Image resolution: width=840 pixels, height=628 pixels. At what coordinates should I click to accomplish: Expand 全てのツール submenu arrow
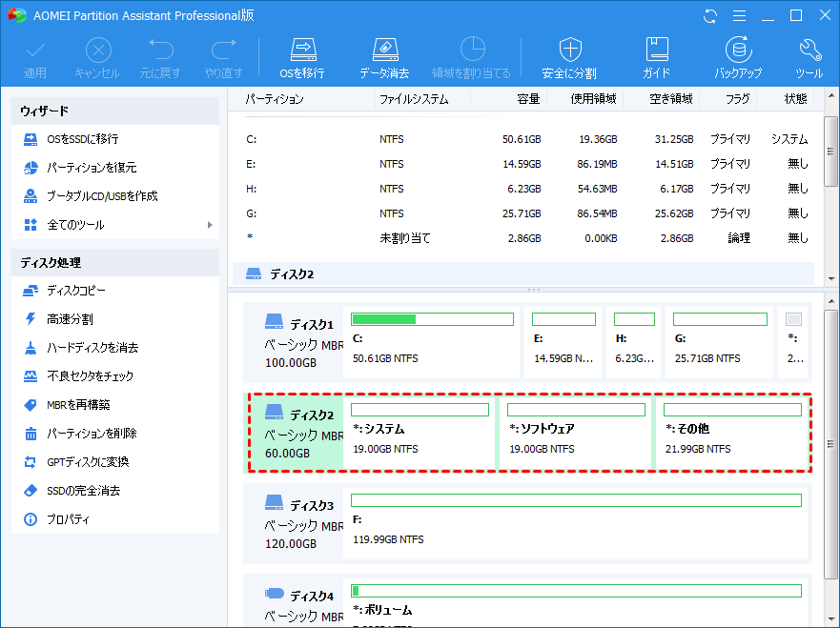(210, 225)
